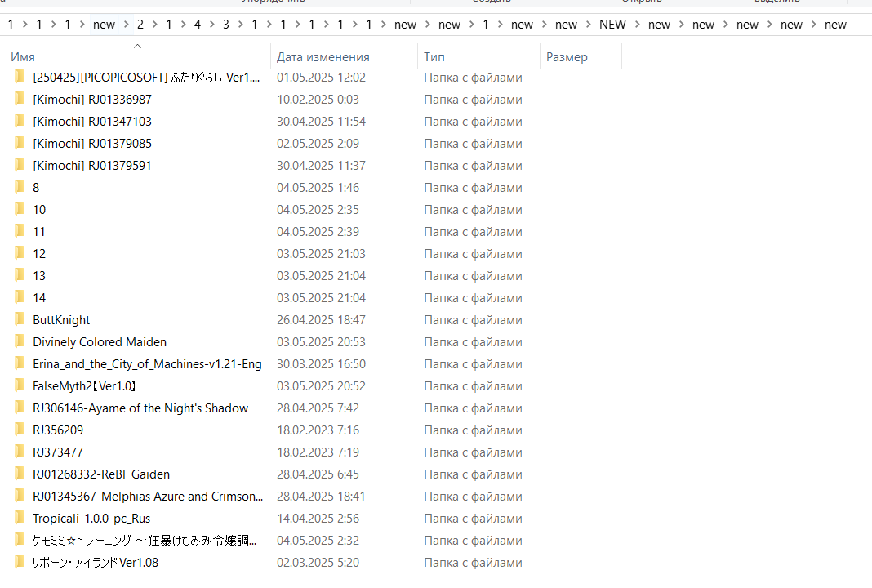Pick the folder icon for [Kimochi] RJ01379085
The width and height of the screenshot is (872, 588).
point(20,143)
